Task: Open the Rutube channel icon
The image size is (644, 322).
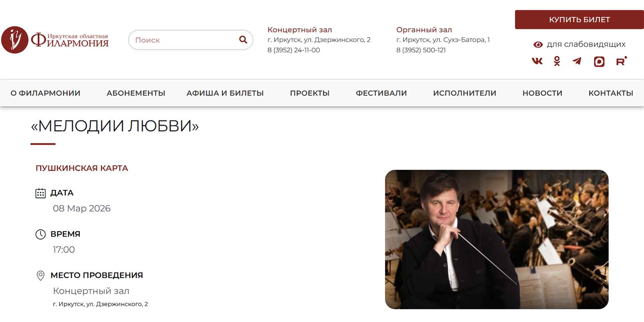Action: coord(621,61)
